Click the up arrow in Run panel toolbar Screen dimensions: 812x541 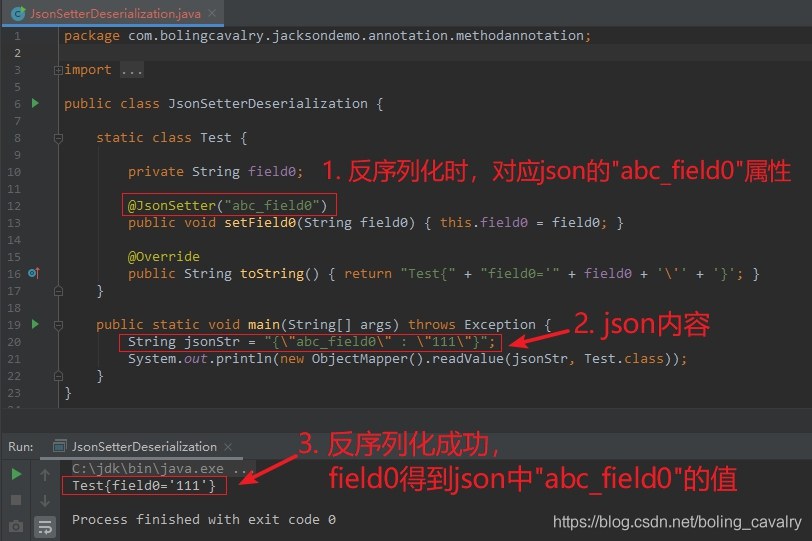(45, 475)
